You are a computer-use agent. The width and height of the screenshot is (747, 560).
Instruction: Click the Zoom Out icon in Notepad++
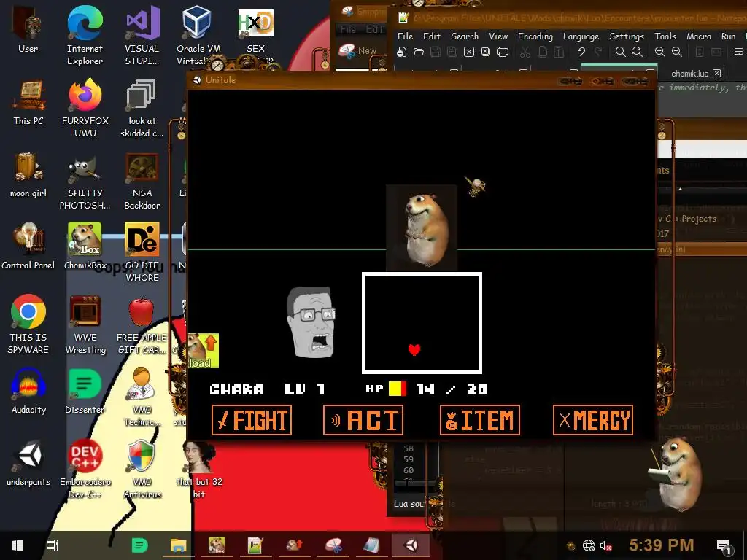676,52
